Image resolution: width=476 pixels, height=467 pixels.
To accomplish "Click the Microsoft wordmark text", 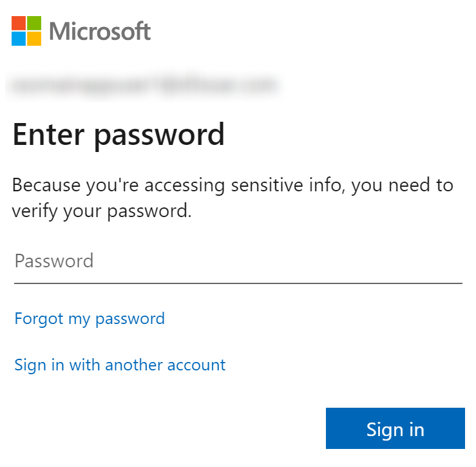I will pos(100,31).
